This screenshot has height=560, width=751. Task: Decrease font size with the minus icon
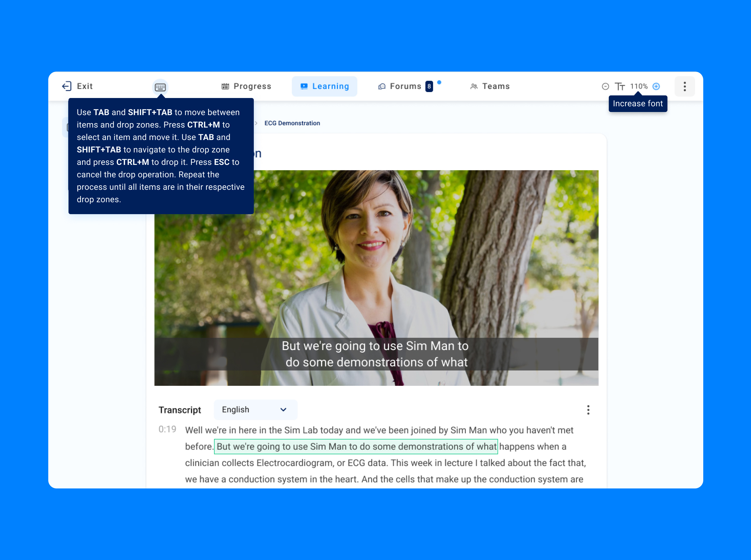tap(605, 86)
